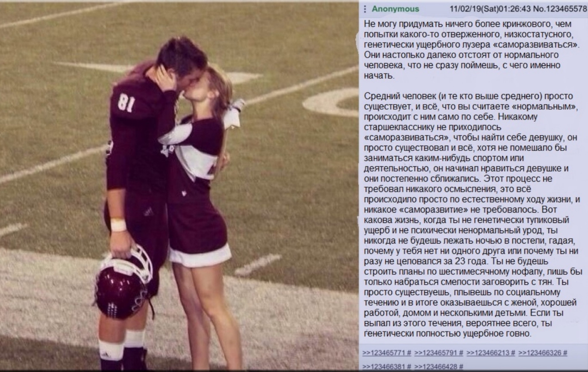This screenshot has width=588, height=372.
Task: Open reply backlink >>123466428
Action: coord(436,367)
